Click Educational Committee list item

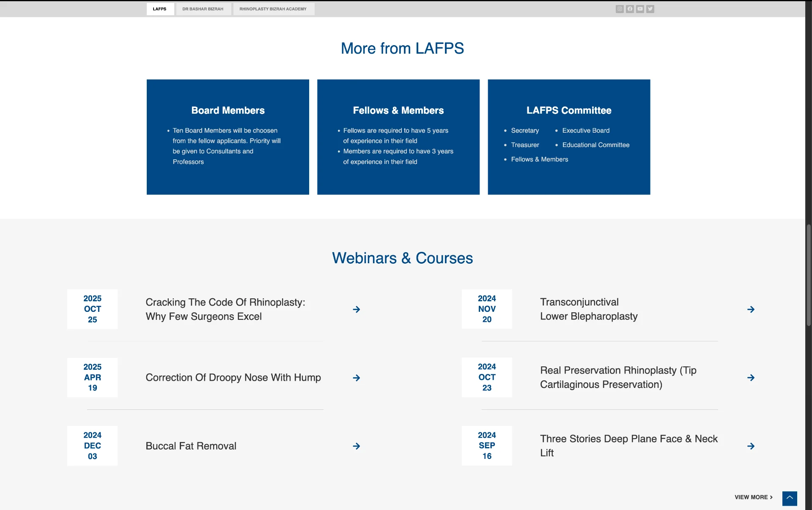596,145
